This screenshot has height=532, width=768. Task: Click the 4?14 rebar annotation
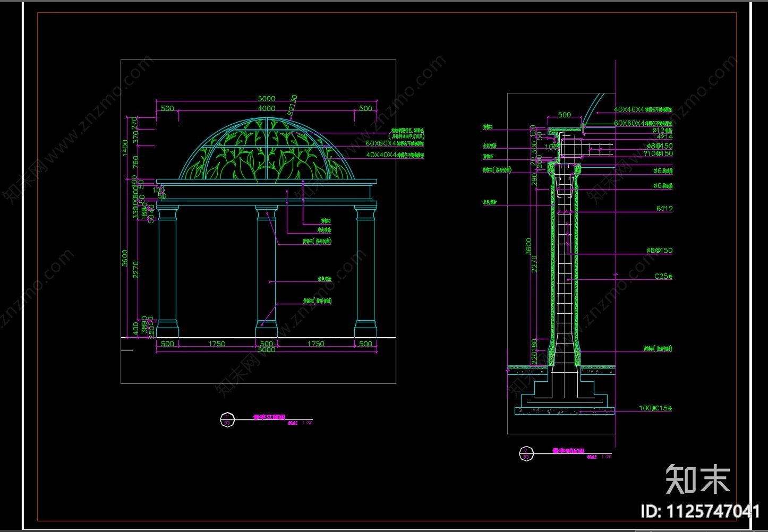coord(664,137)
